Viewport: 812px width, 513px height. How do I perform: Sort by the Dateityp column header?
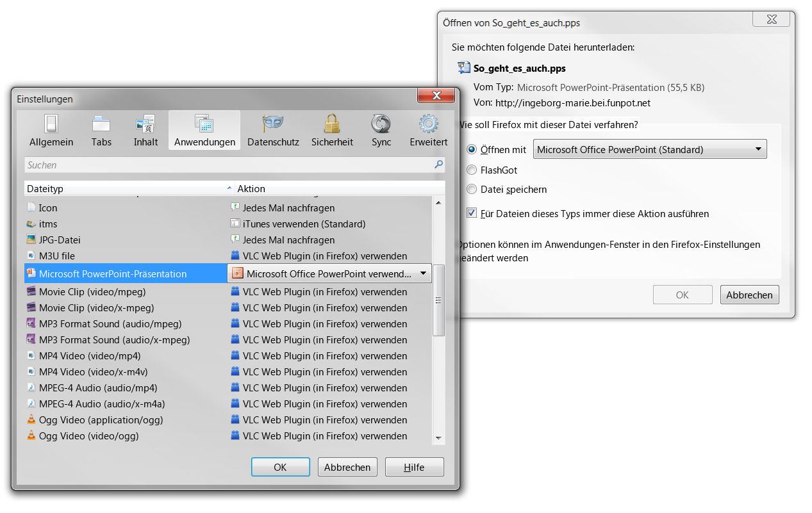[129, 188]
